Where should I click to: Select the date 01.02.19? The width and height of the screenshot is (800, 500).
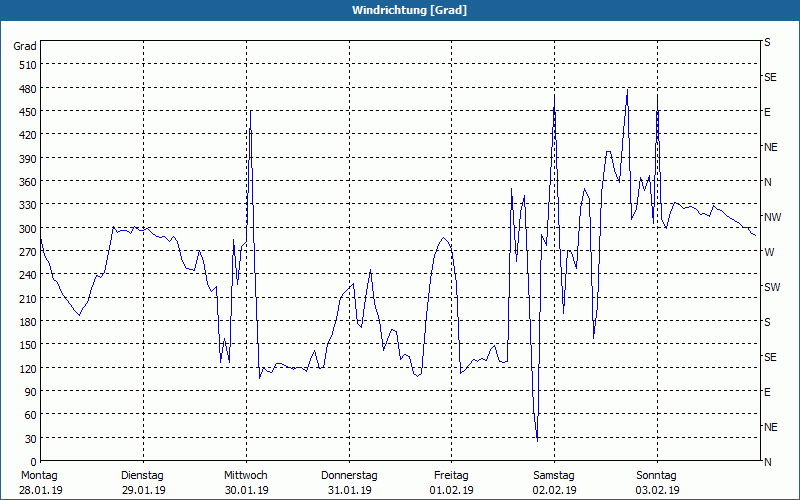452,490
